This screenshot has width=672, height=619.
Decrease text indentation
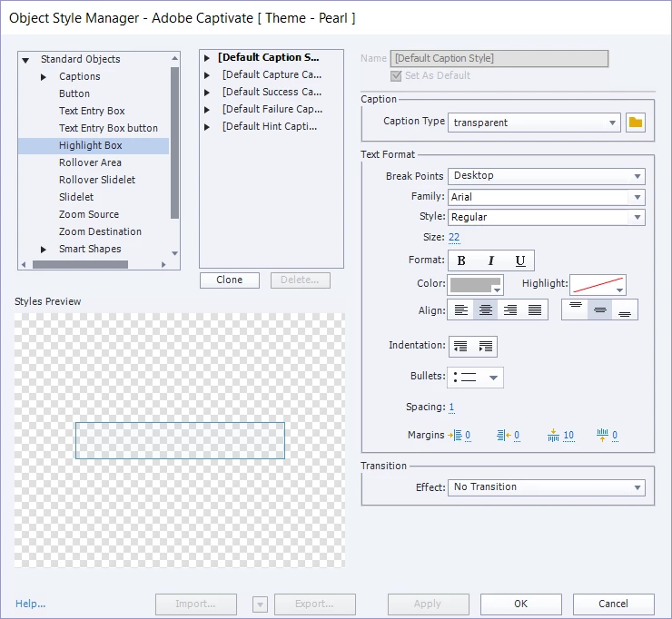point(460,347)
